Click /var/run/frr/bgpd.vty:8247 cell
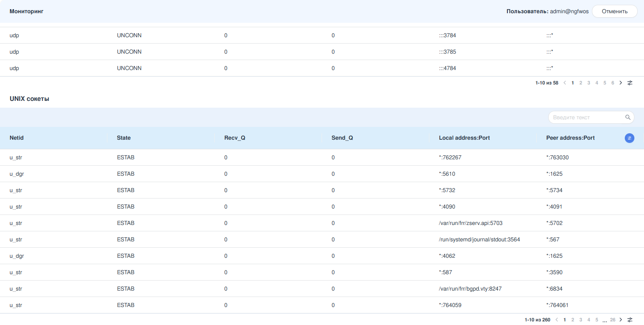The image size is (644, 325). pos(470,289)
